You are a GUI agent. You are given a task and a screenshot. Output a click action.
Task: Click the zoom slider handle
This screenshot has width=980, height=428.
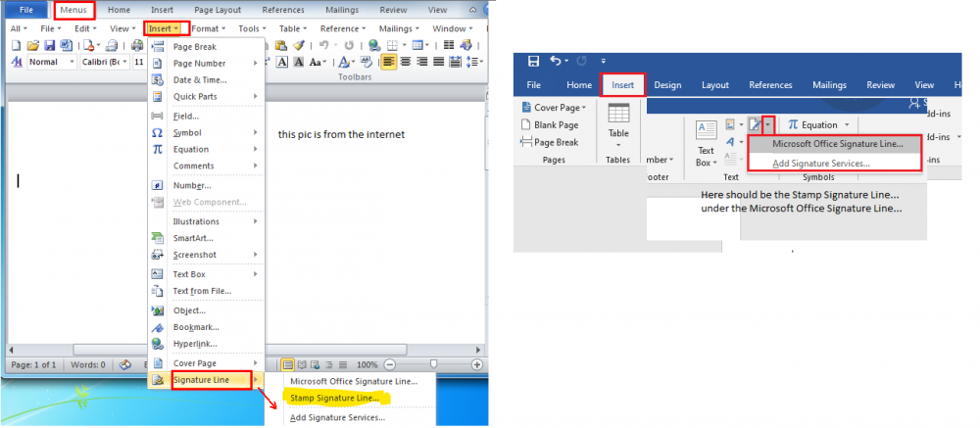click(x=433, y=364)
